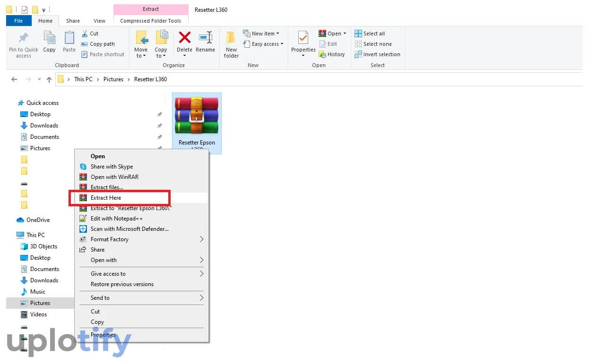Go back with the left arrow button
The image size is (605, 364).
tap(14, 79)
